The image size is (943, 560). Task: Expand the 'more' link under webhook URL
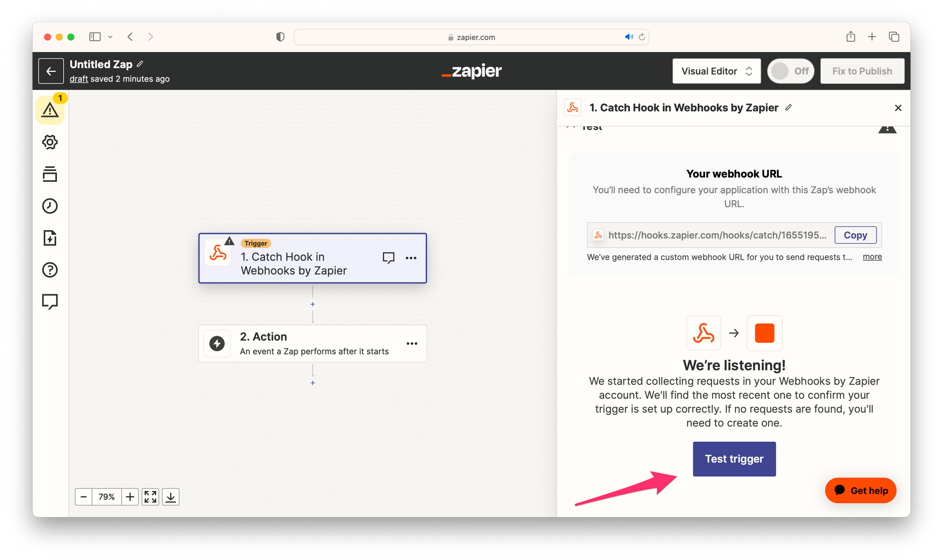(x=872, y=257)
